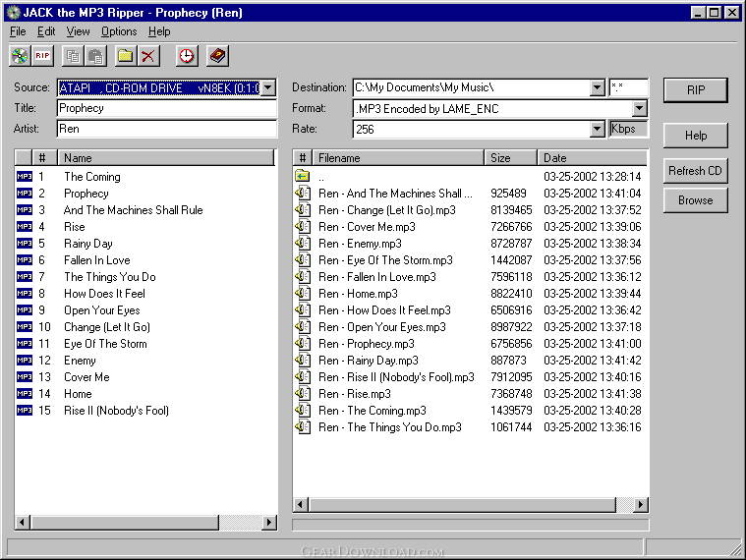The image size is (746, 560).
Task: Click the Browse button
Action: click(x=696, y=200)
